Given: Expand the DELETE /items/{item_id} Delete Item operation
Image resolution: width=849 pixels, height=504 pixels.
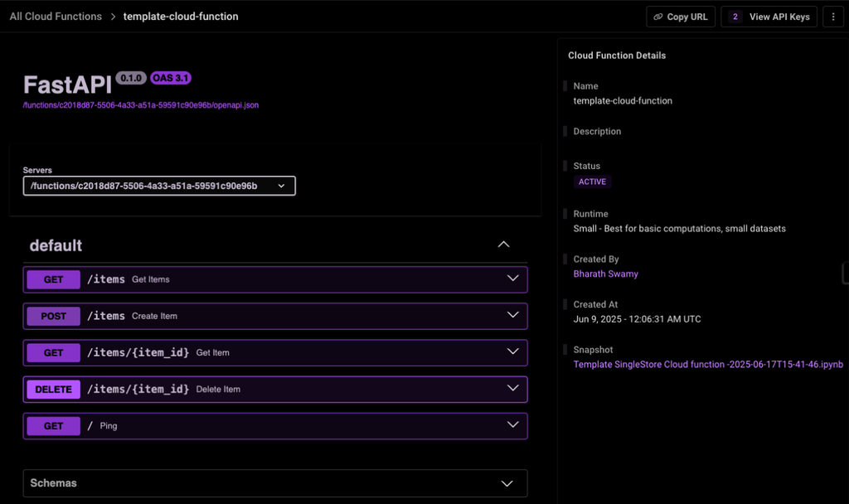Looking at the screenshot, I should [512, 388].
